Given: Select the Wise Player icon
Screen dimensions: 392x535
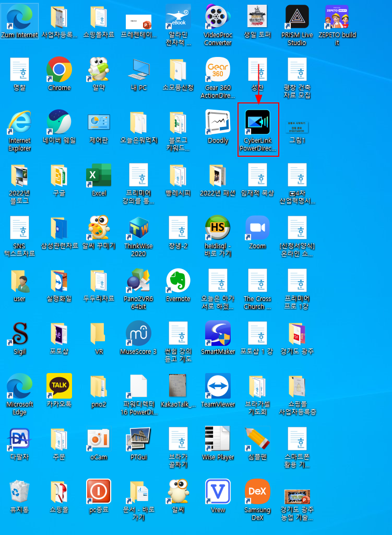Looking at the screenshot, I should 218,439.
